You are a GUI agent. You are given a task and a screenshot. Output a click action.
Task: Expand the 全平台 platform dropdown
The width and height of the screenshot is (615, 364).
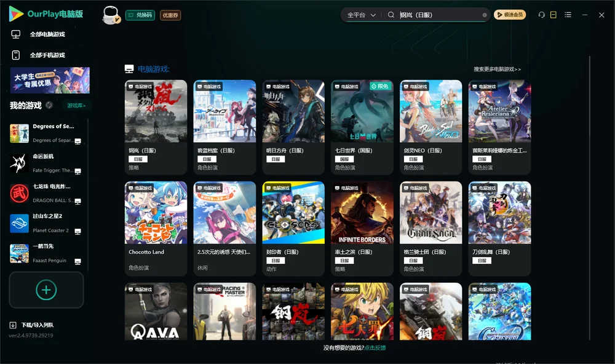[362, 15]
